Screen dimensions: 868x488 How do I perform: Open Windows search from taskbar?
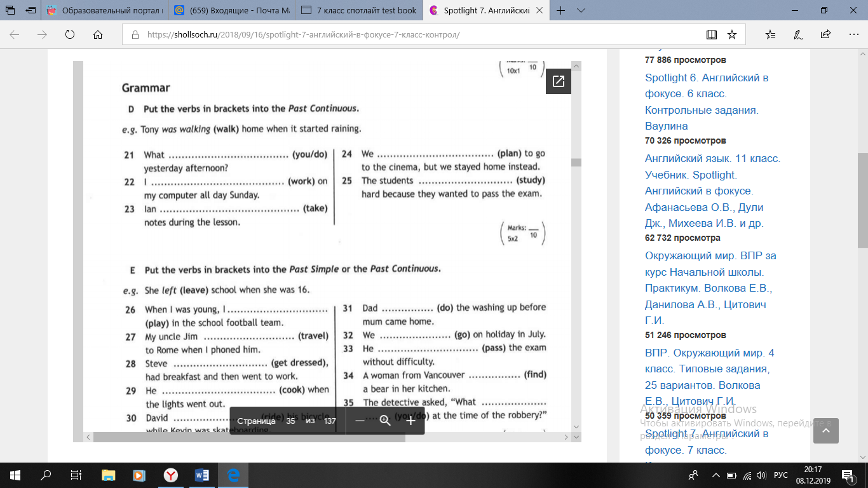pyautogui.click(x=46, y=475)
